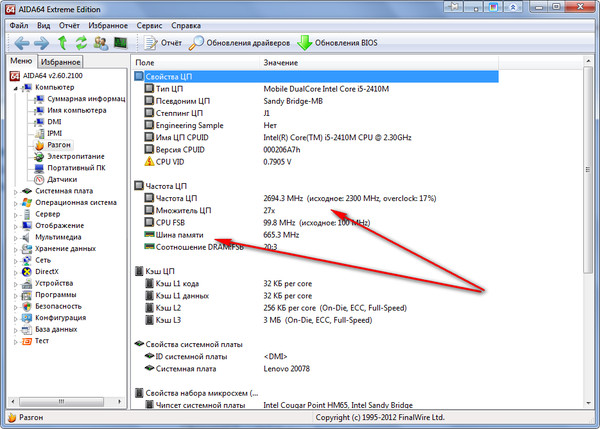600x429 pixels.
Task: Open Обновления BIOS updates
Action: [x=338, y=43]
